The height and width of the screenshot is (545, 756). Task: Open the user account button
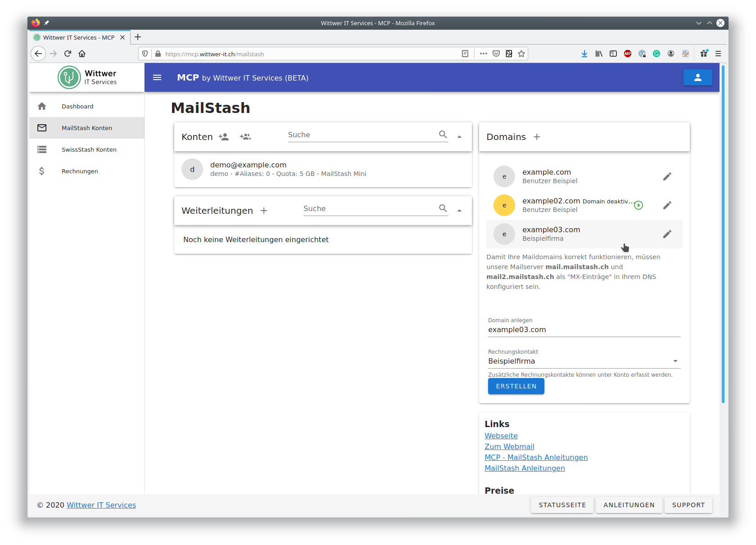[697, 77]
